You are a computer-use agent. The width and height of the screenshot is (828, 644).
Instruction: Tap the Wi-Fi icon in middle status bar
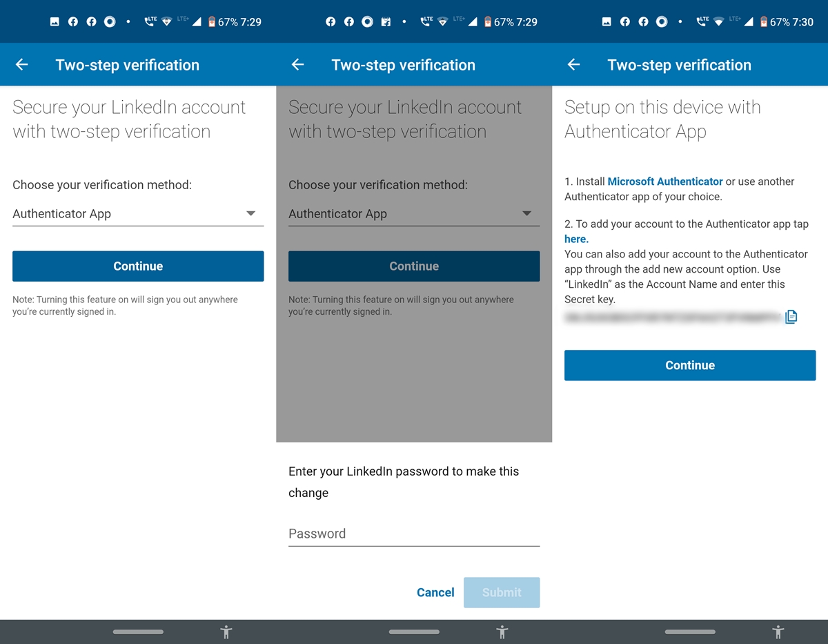tap(442, 22)
